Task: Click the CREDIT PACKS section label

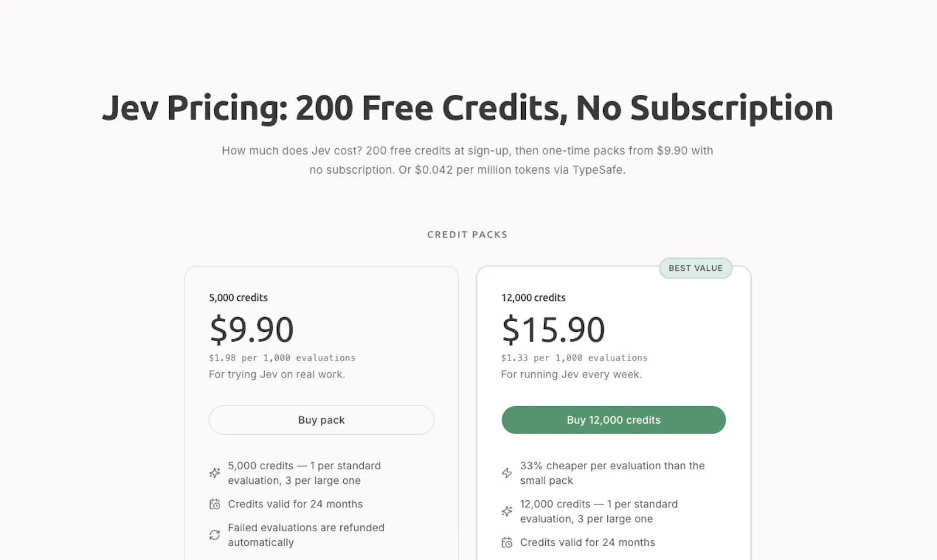Action: point(467,235)
